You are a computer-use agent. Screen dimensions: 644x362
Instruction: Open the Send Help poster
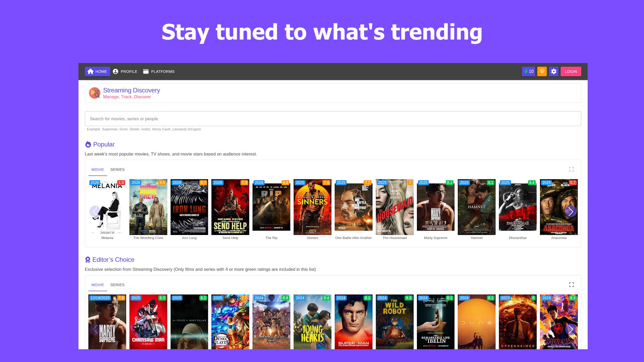point(230,207)
